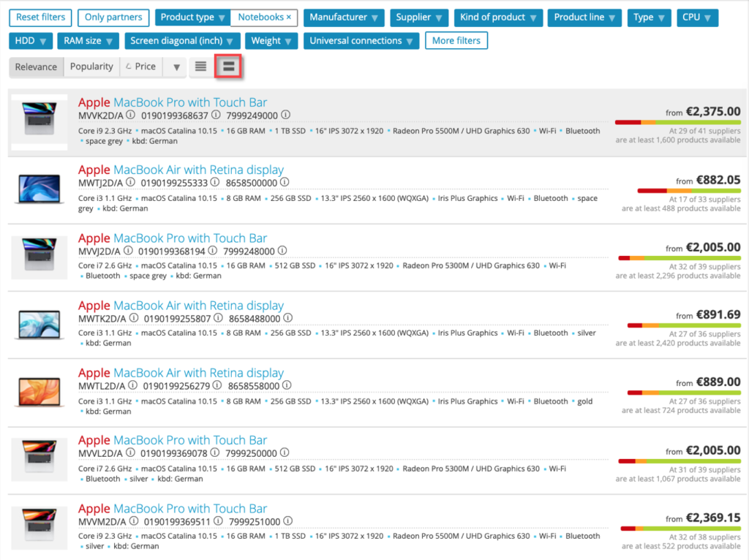Switch to detailed list view icon
Viewport: 749px width, 560px height.
point(228,67)
